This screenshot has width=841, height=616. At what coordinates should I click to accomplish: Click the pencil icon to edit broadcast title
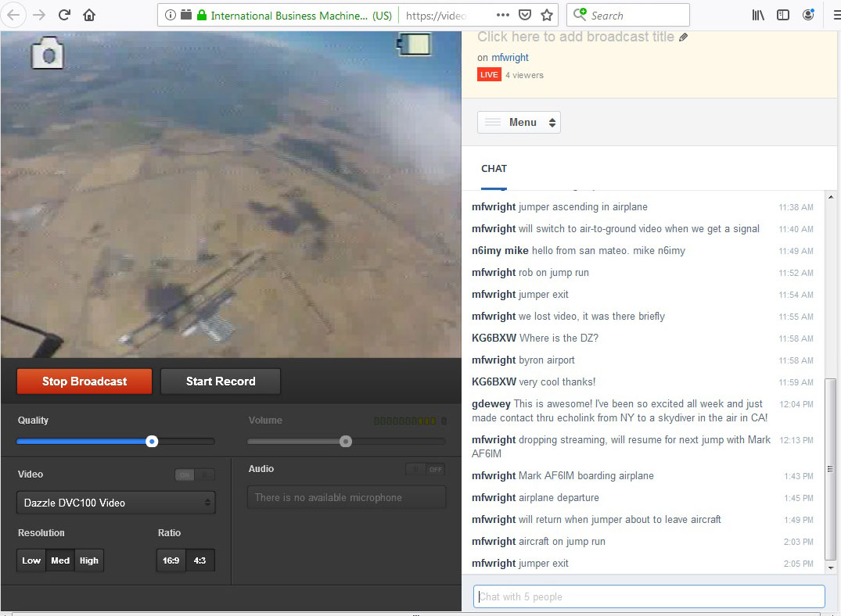(684, 38)
